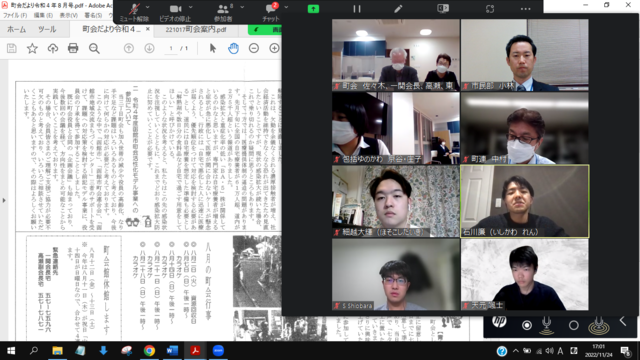Open Adobe Acrobat from the taskbar
Viewport: 640px width, 360px height.
tap(195, 351)
